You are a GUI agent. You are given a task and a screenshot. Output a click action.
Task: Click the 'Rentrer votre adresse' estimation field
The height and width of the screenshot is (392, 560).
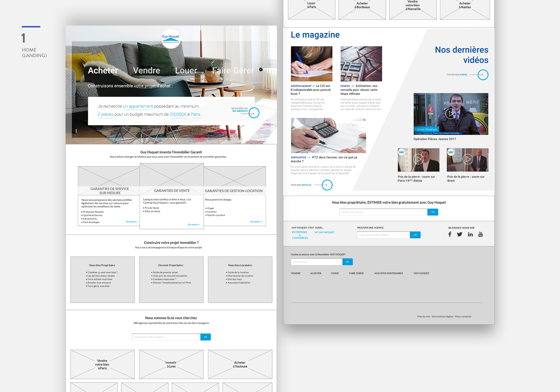tap(383, 212)
